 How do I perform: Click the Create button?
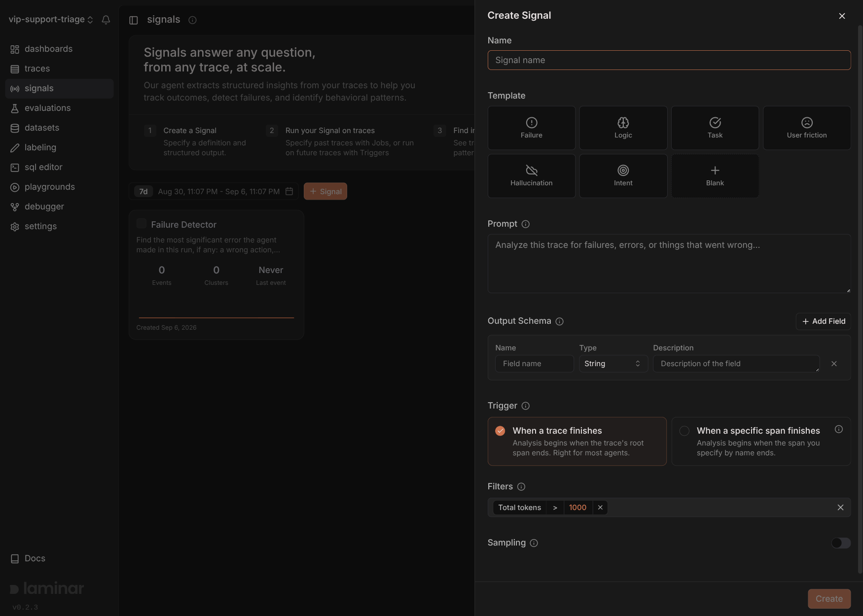[829, 599]
